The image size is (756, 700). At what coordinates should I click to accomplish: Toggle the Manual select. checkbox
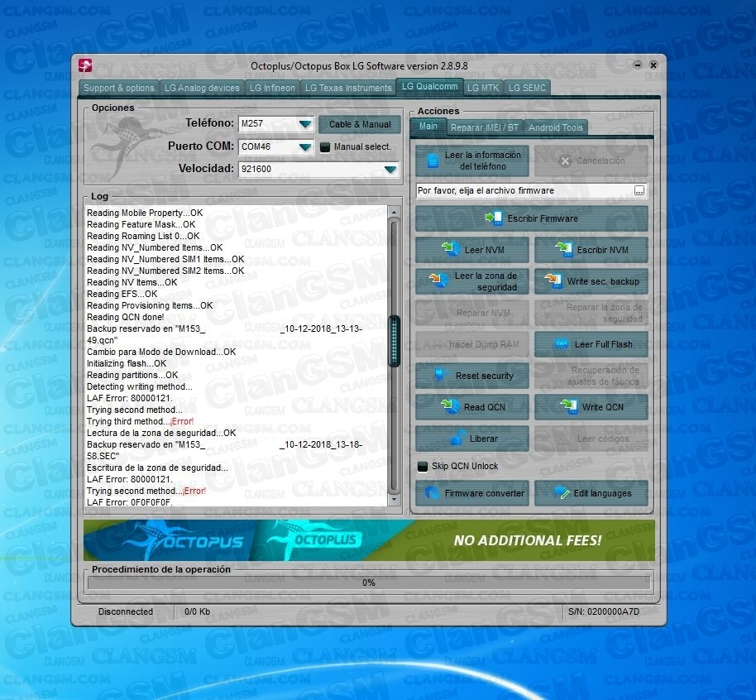[325, 146]
